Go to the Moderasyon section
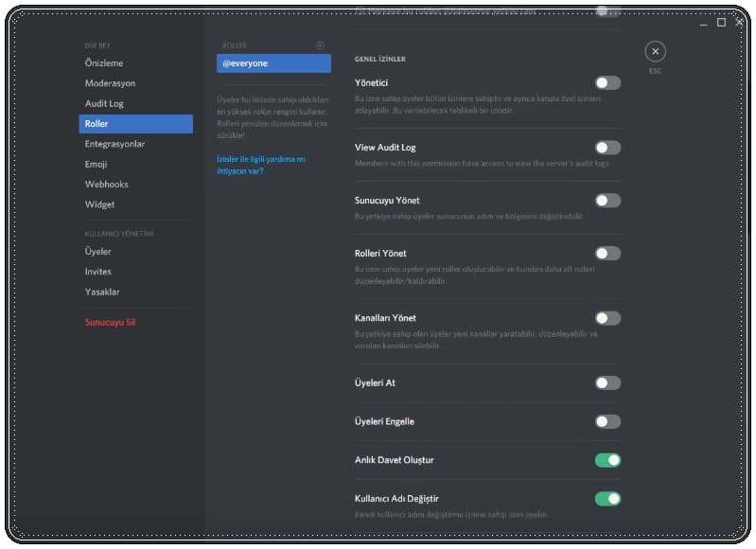The width and height of the screenshot is (756, 549). (x=110, y=83)
